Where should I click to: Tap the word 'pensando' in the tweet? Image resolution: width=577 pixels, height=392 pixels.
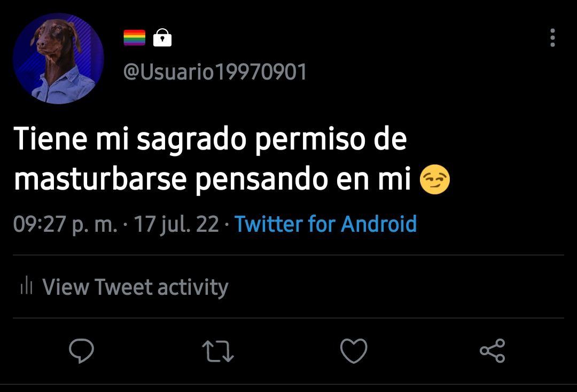click(261, 181)
